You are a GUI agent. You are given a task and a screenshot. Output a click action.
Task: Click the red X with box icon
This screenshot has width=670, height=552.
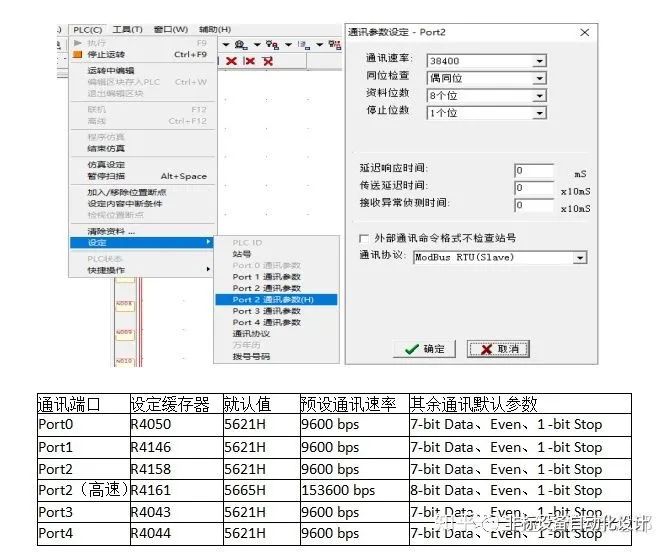[x=268, y=61]
